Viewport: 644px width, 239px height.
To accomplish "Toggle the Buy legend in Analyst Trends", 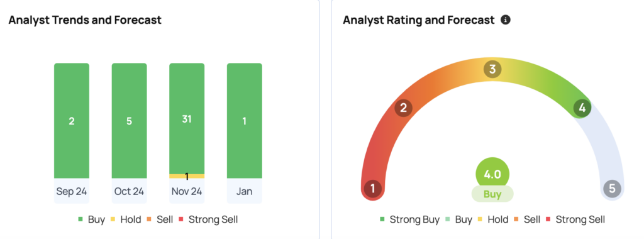I will [92, 220].
